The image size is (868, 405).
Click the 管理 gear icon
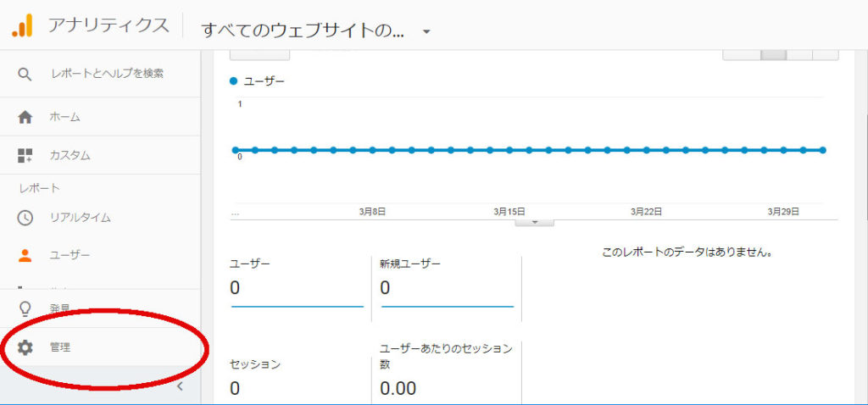coord(25,347)
